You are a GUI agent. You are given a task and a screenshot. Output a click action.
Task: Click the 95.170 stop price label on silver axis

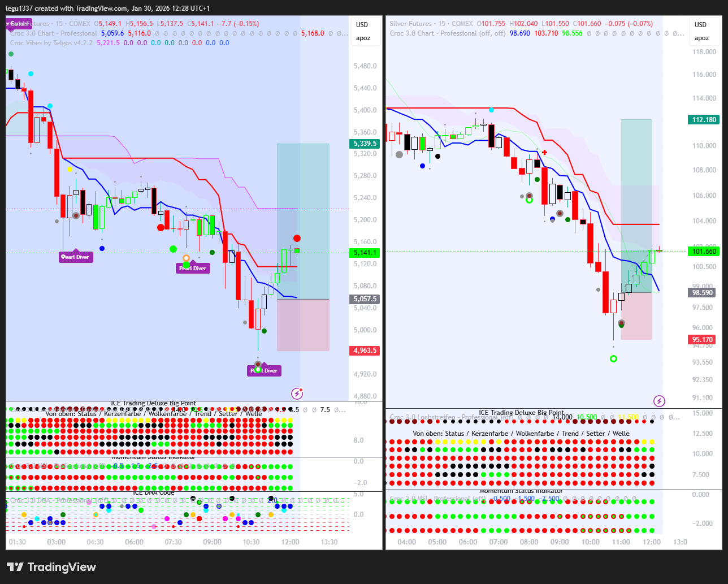pyautogui.click(x=703, y=340)
